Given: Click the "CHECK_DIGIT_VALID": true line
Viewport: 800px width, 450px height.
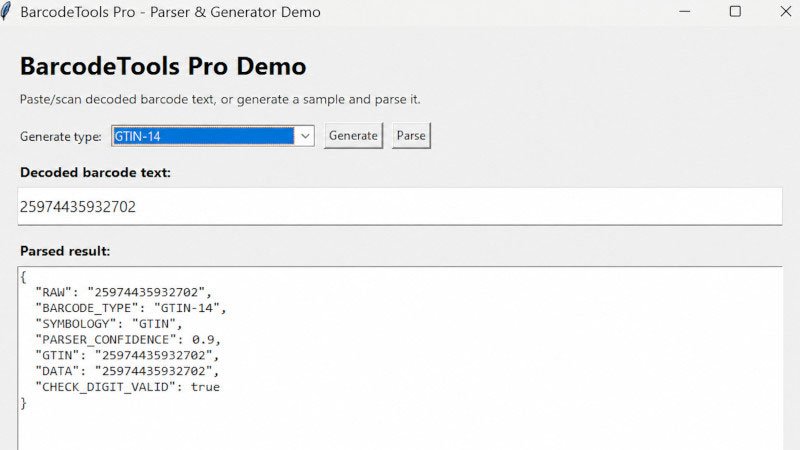Looking at the screenshot, I should [x=127, y=387].
